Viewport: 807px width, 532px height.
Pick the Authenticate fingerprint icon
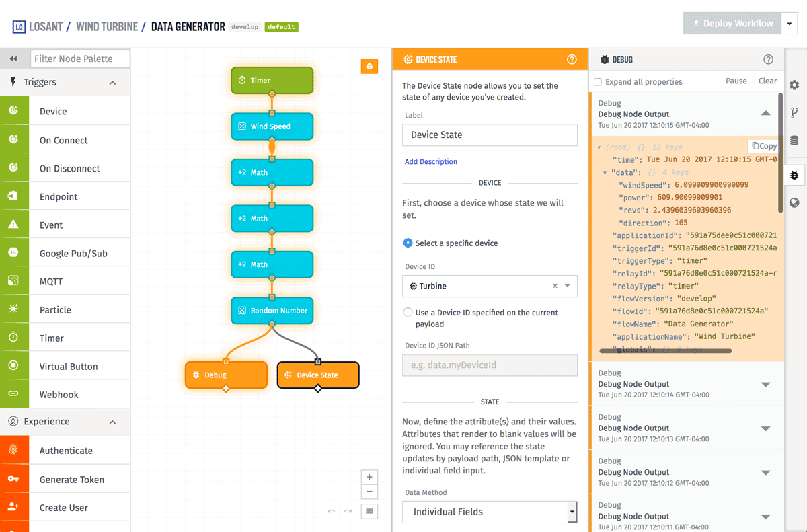14,451
